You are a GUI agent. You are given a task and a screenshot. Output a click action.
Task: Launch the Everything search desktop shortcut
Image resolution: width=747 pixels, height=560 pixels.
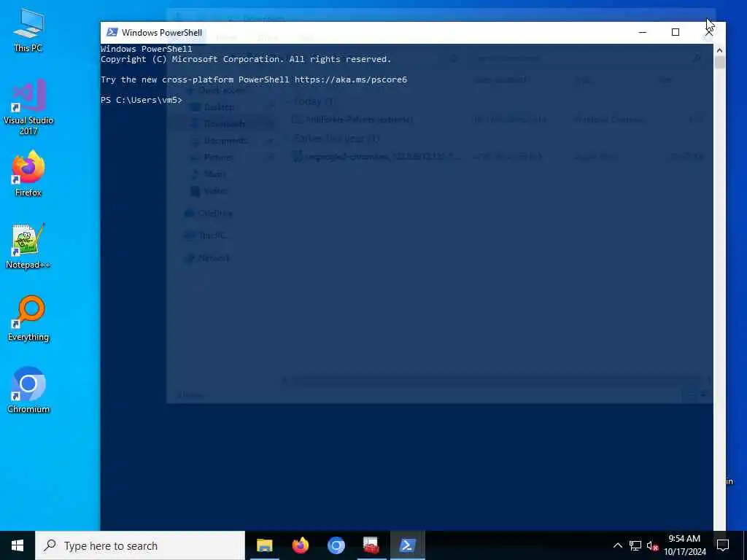[x=28, y=319]
